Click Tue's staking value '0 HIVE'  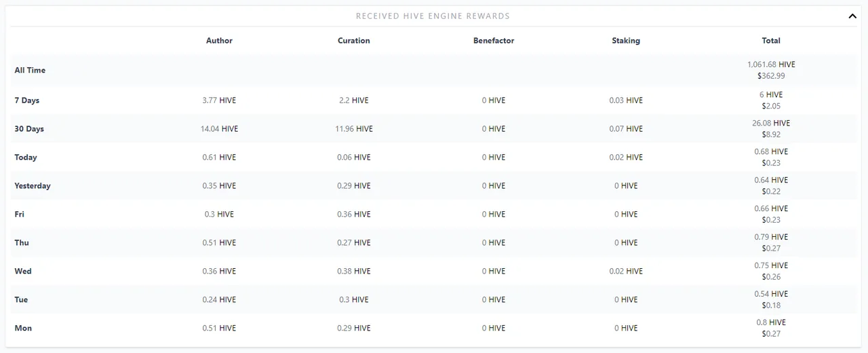626,300
